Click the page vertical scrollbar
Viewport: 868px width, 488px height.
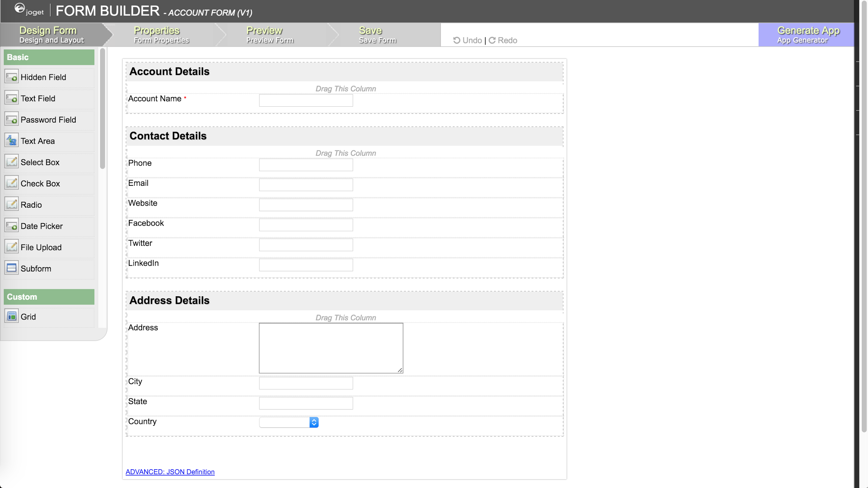(864, 217)
